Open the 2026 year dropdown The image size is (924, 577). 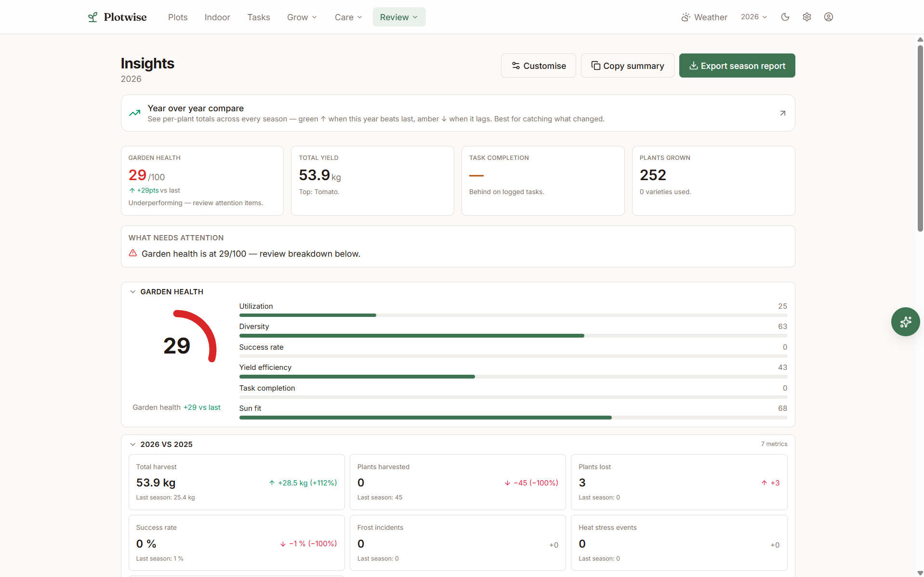tap(754, 17)
